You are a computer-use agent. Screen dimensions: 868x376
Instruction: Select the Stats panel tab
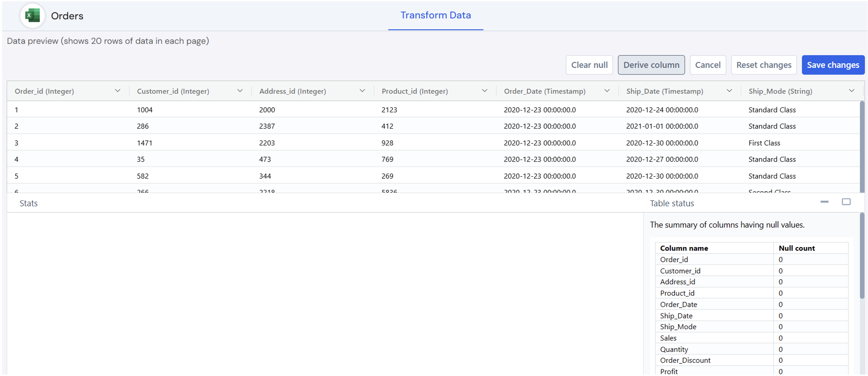[x=28, y=203]
